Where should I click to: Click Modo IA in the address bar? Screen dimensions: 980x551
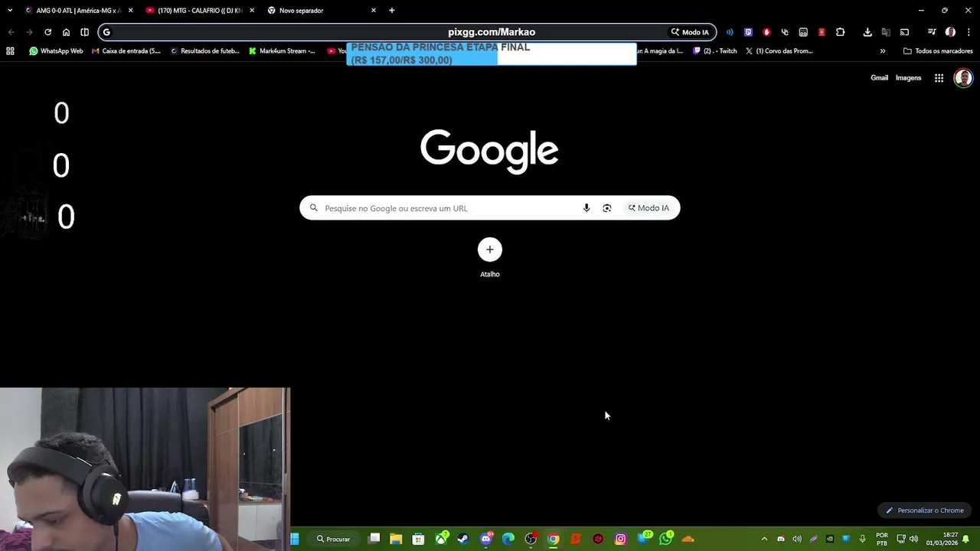[x=690, y=32]
